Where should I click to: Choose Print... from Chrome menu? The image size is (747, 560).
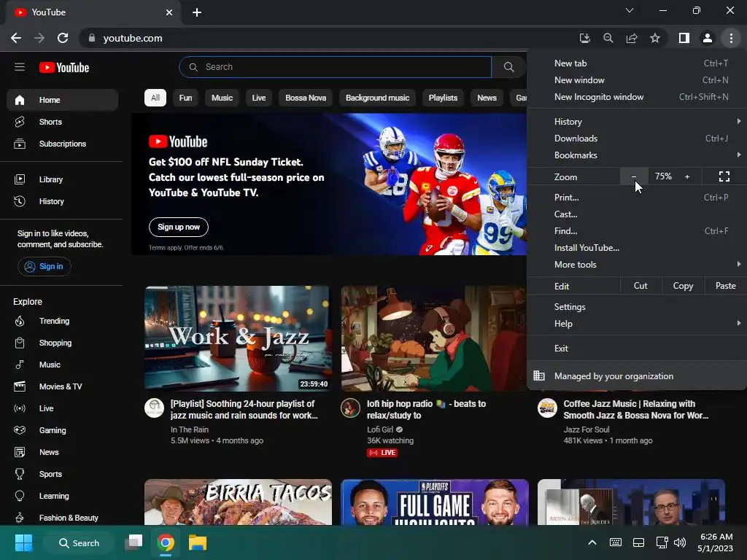click(x=637, y=198)
